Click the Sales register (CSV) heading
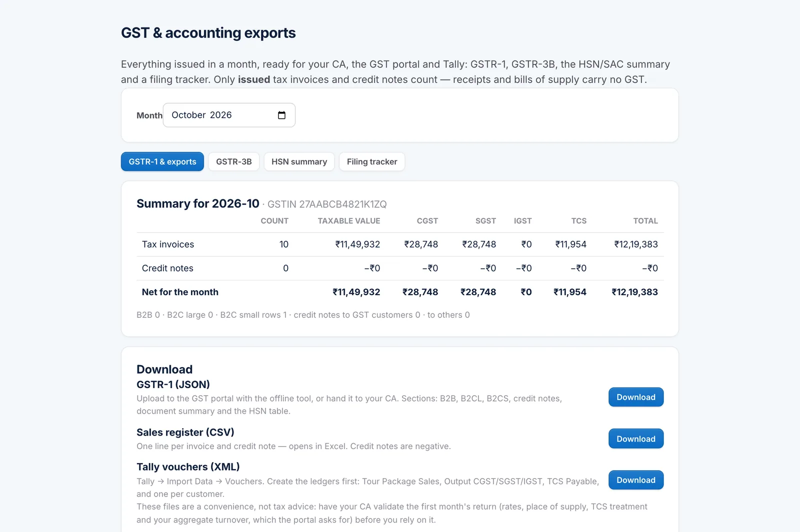The image size is (800, 532). 185,432
